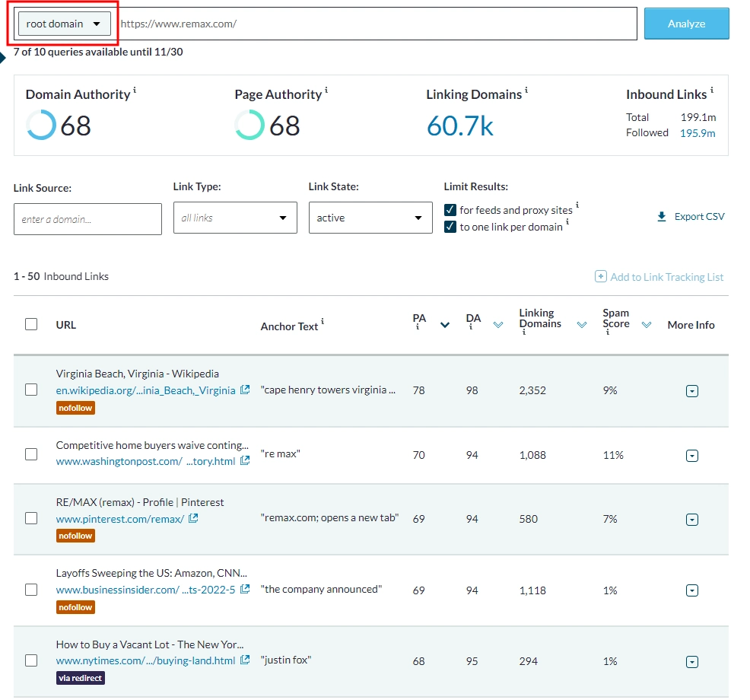Focus the Link Source domain field
Viewport: 750px width, 700px height.
click(87, 219)
